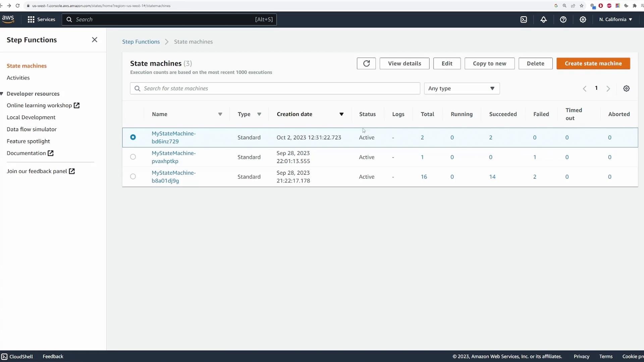This screenshot has width=644, height=362.
Task: Click the Feedback footer link
Action: click(53, 356)
